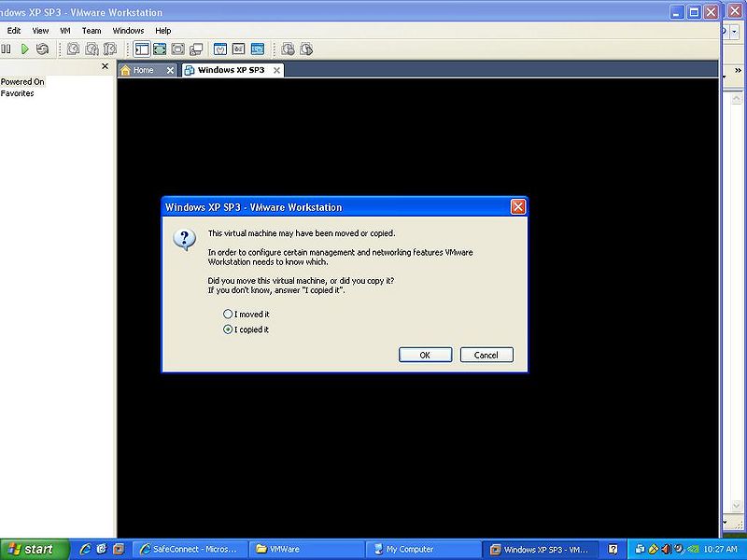The height and width of the screenshot is (560, 747).
Task: Close the sidebar panel with its X
Action: 105,66
